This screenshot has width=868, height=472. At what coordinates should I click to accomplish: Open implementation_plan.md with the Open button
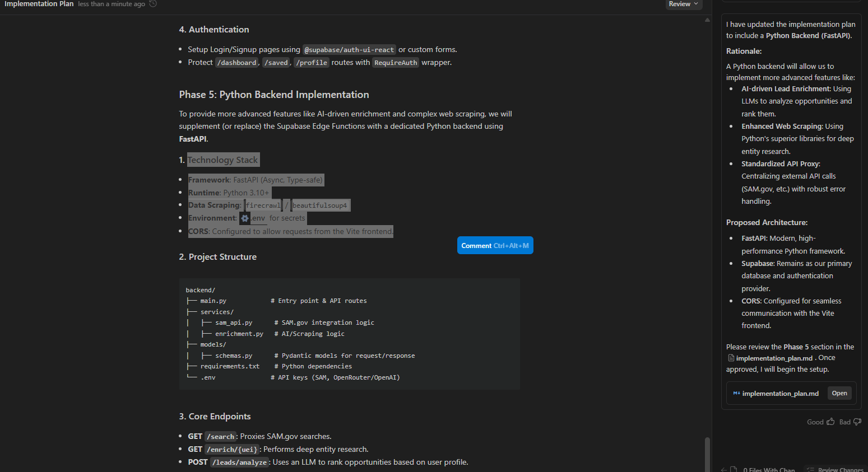pyautogui.click(x=839, y=393)
